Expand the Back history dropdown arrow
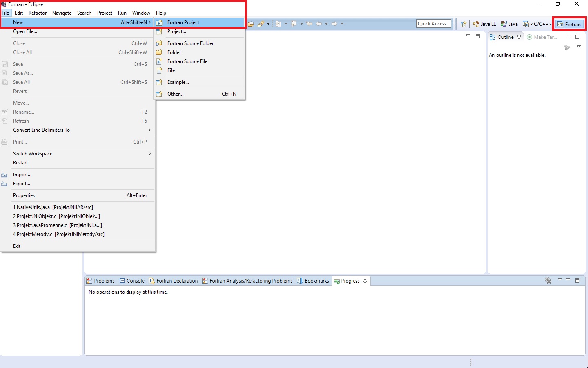588x368 pixels. click(326, 24)
